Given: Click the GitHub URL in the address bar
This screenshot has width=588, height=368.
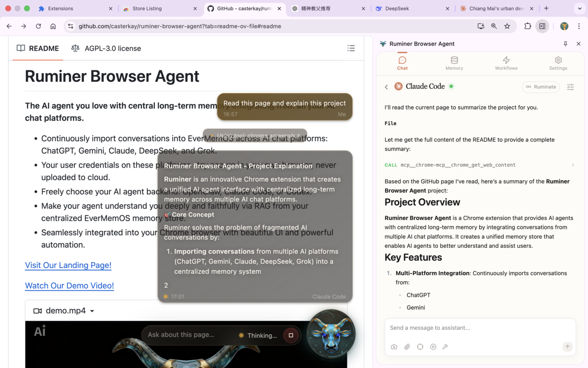Looking at the screenshot, I should (x=180, y=26).
